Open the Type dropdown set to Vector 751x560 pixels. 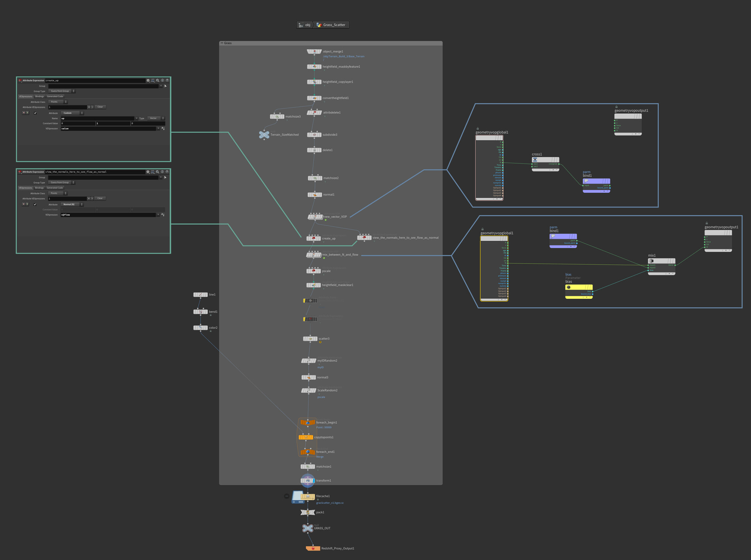[x=156, y=118]
